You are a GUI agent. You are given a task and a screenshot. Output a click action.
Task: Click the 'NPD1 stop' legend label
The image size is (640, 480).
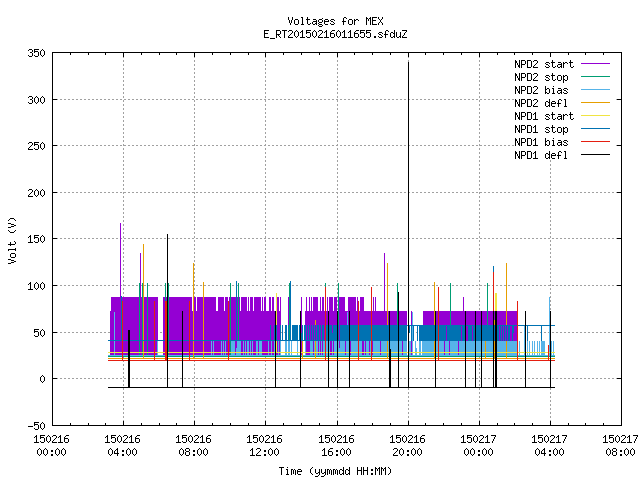(541, 129)
